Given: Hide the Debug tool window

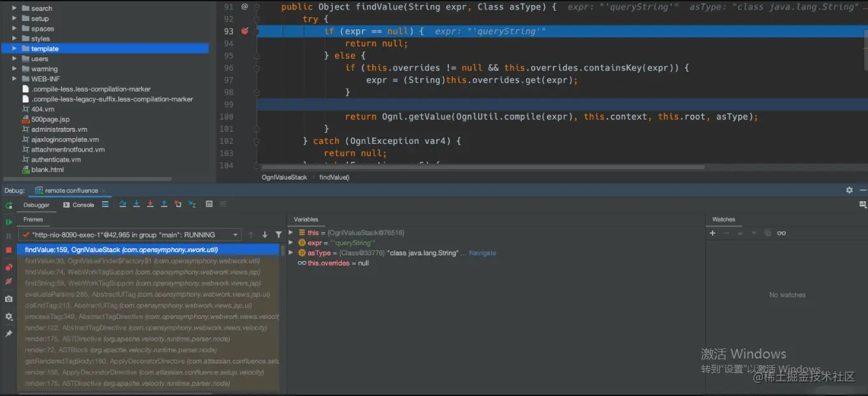Looking at the screenshot, I should [x=862, y=190].
